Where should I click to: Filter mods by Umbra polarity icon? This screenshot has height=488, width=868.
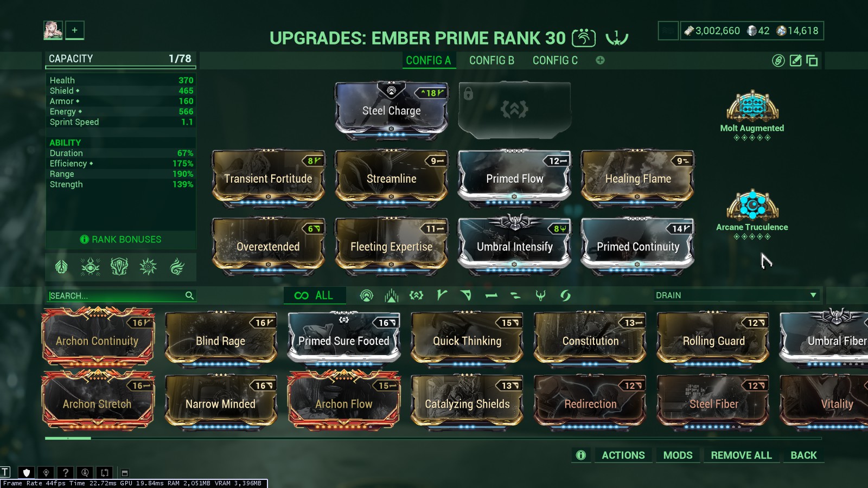(x=540, y=296)
